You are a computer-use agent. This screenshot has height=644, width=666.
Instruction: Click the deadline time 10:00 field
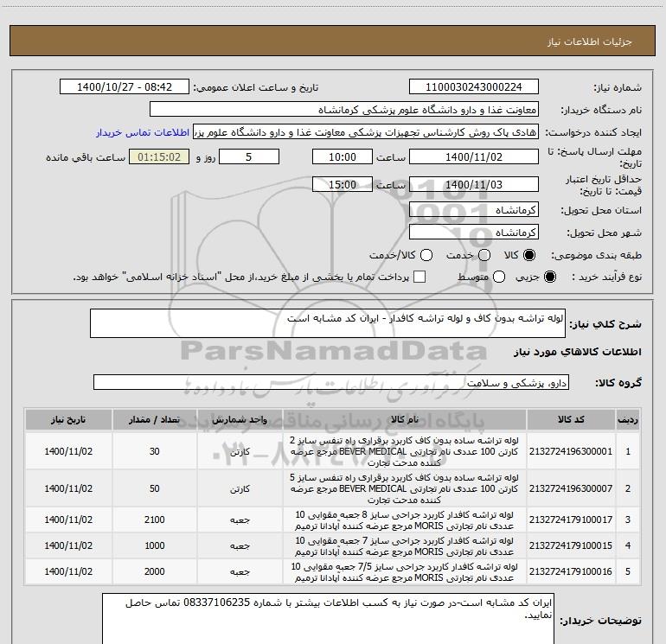tap(343, 157)
